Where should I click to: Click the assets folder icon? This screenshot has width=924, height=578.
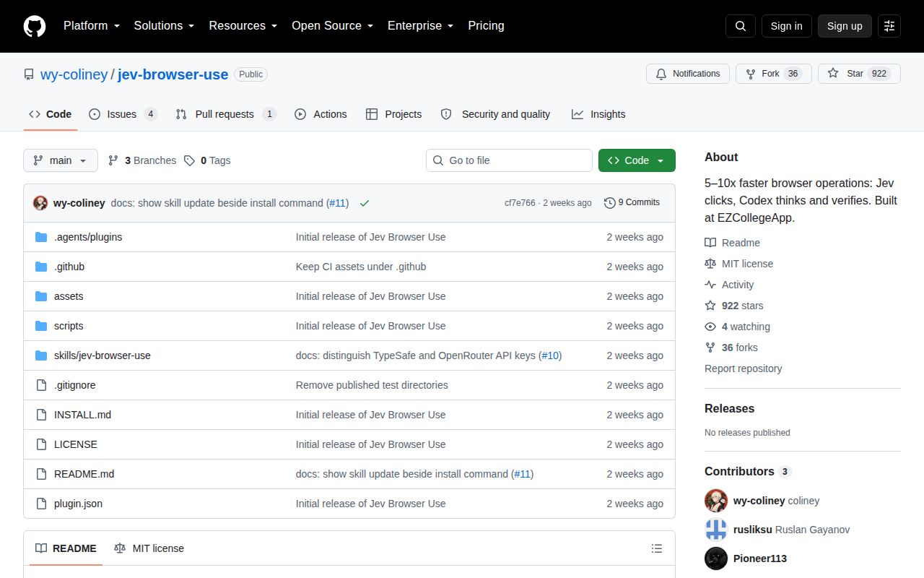click(x=41, y=296)
